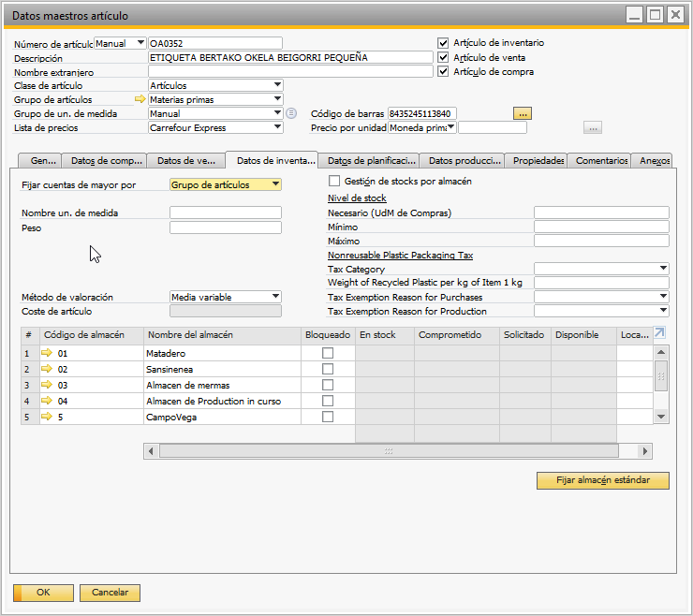Click the Máximo stock level field
The height and width of the screenshot is (616, 693).
(x=601, y=241)
